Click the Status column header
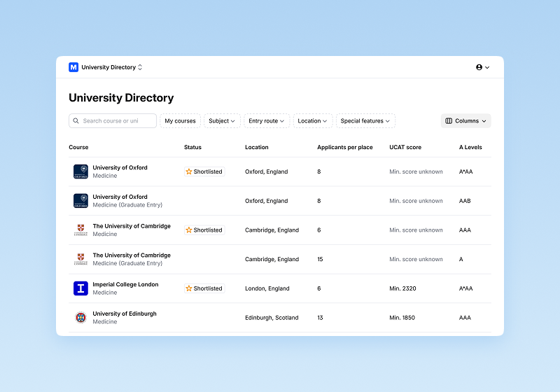This screenshot has height=392, width=560. [x=193, y=147]
